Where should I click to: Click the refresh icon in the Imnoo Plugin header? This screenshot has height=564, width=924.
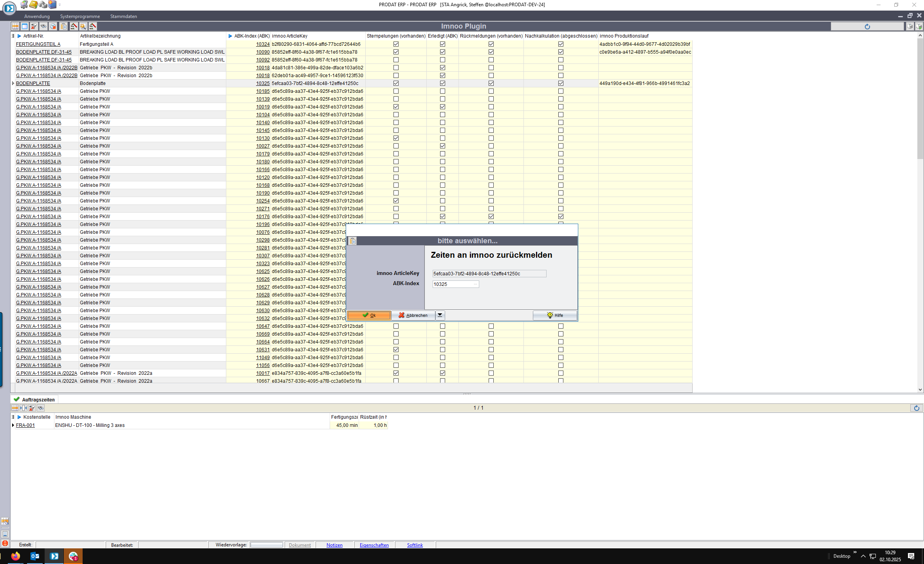click(x=867, y=27)
